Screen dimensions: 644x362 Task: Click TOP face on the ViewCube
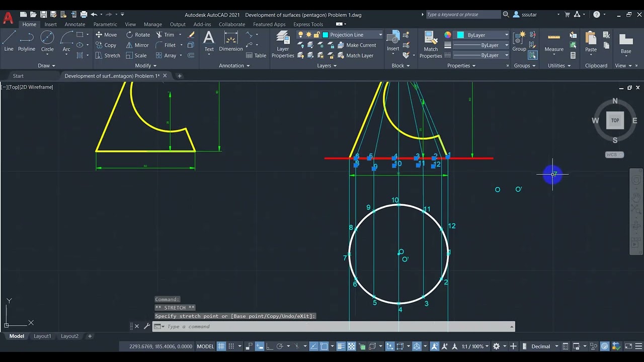click(615, 121)
